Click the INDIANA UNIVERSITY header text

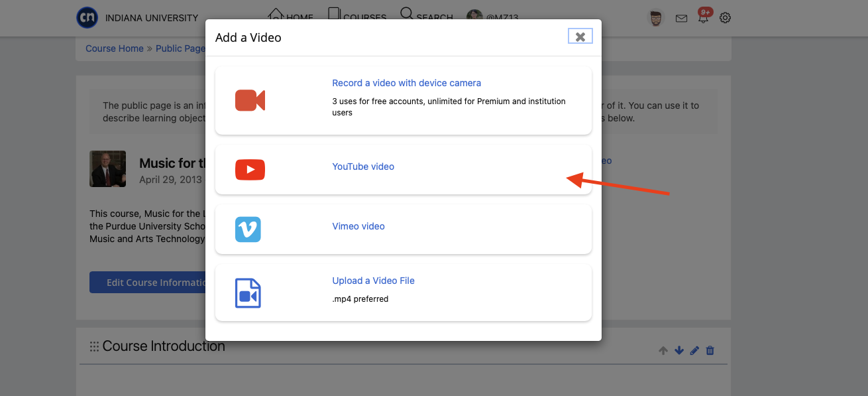[x=152, y=18]
